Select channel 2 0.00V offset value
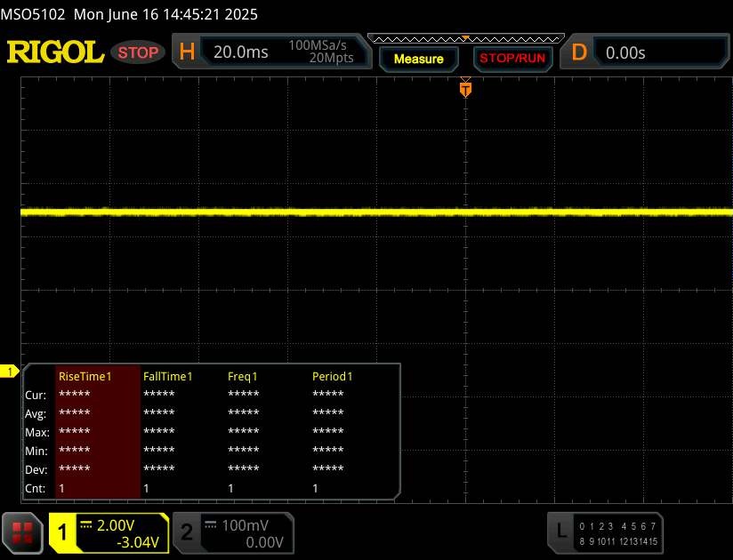 click(264, 542)
